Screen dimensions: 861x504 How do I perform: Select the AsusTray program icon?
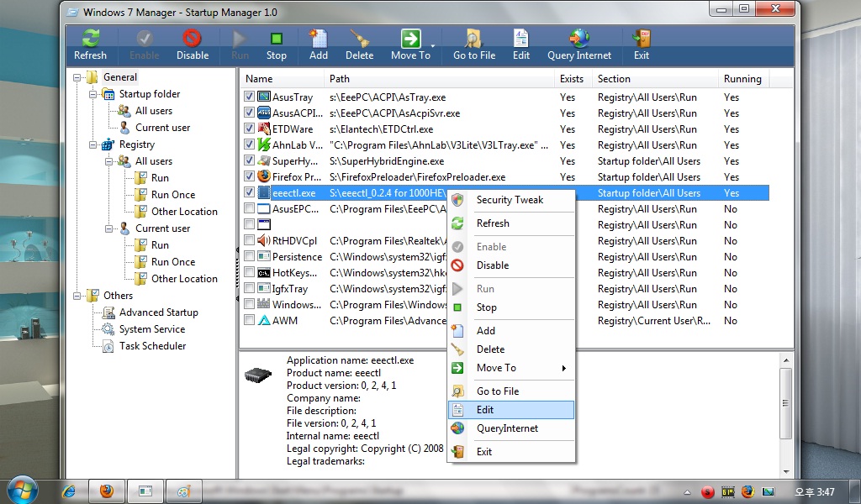[x=264, y=97]
